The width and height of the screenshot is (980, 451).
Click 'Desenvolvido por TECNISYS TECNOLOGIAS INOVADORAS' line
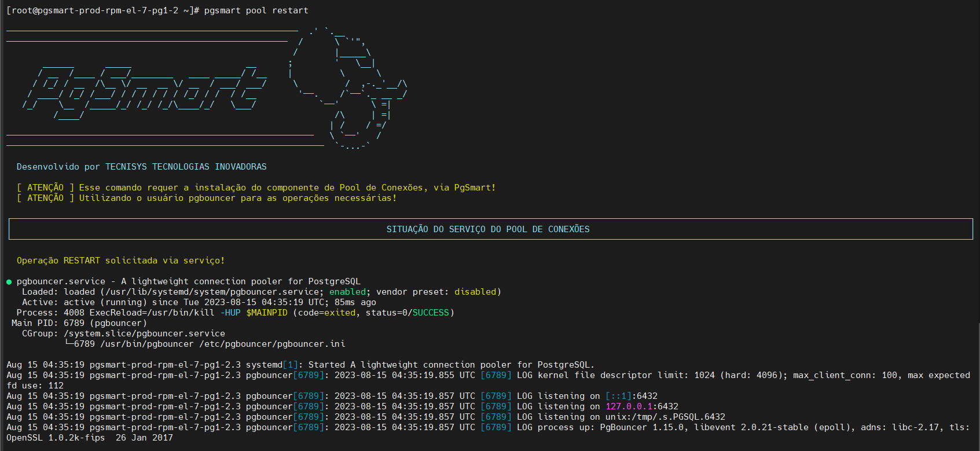pos(142,167)
